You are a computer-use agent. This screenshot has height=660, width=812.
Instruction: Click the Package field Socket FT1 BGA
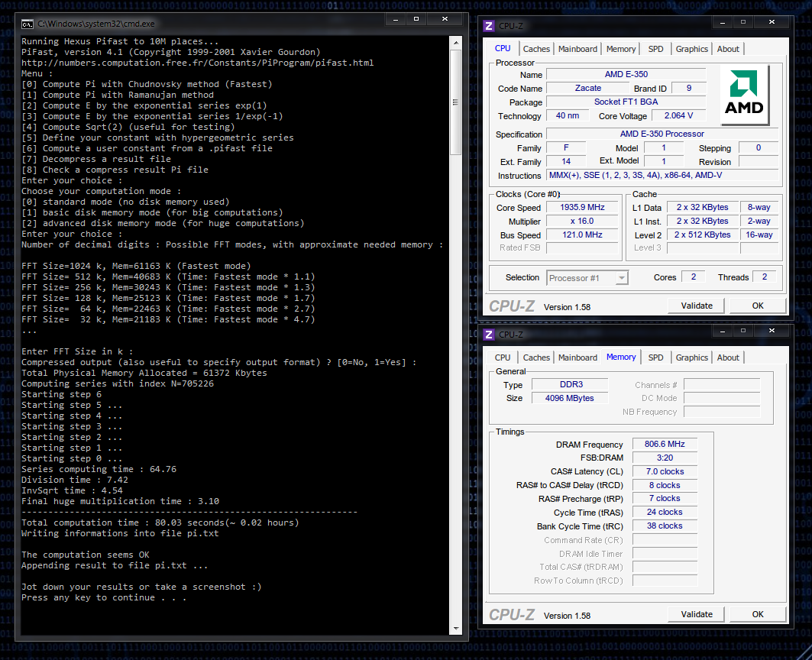[626, 102]
